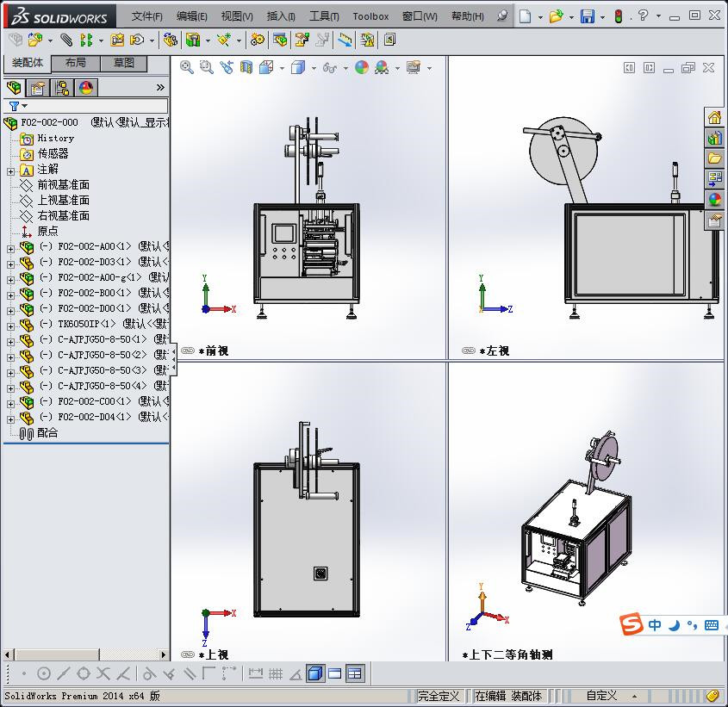Expand TK6050IP<1> component node

tap(10, 326)
